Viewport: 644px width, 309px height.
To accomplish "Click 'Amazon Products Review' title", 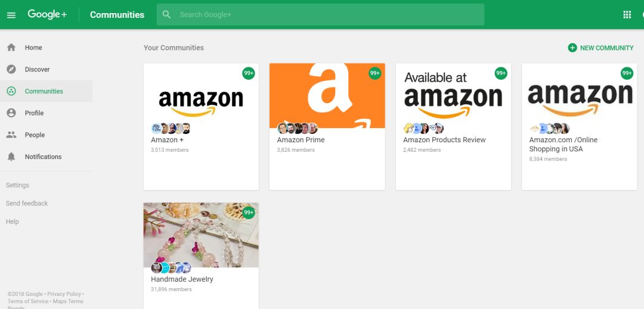I will (444, 140).
